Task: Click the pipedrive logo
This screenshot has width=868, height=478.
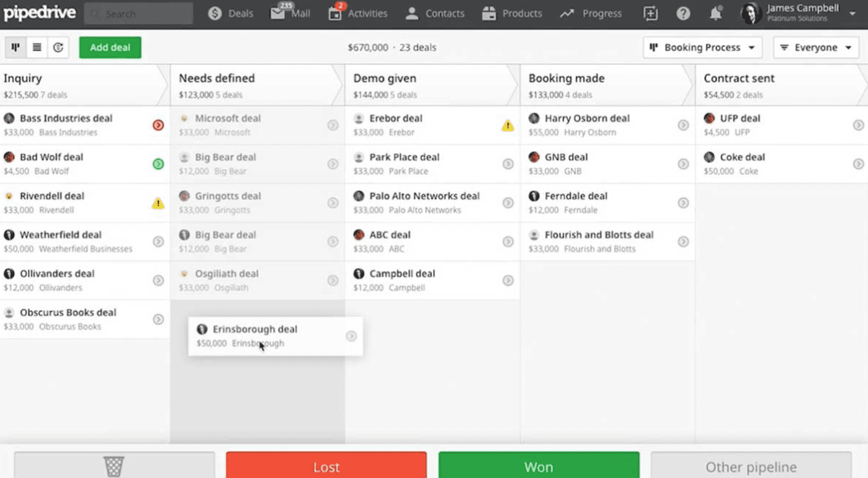Action: (40, 13)
